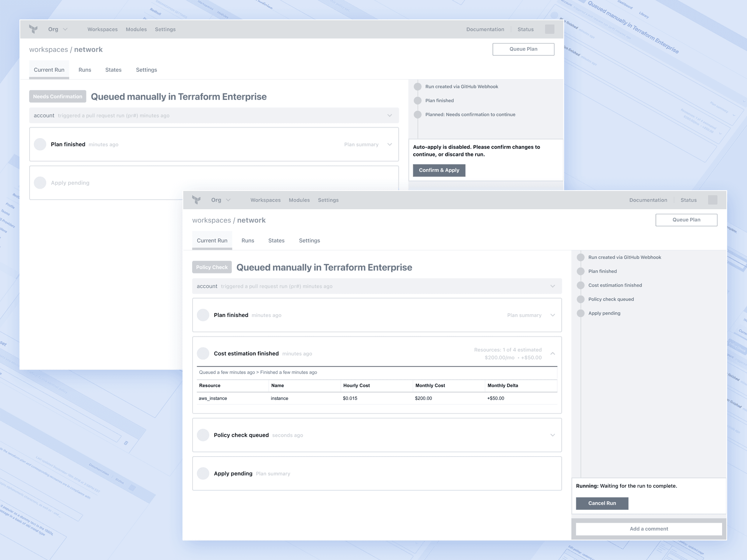
Task: Switch to States tab in front window
Action: tap(276, 240)
